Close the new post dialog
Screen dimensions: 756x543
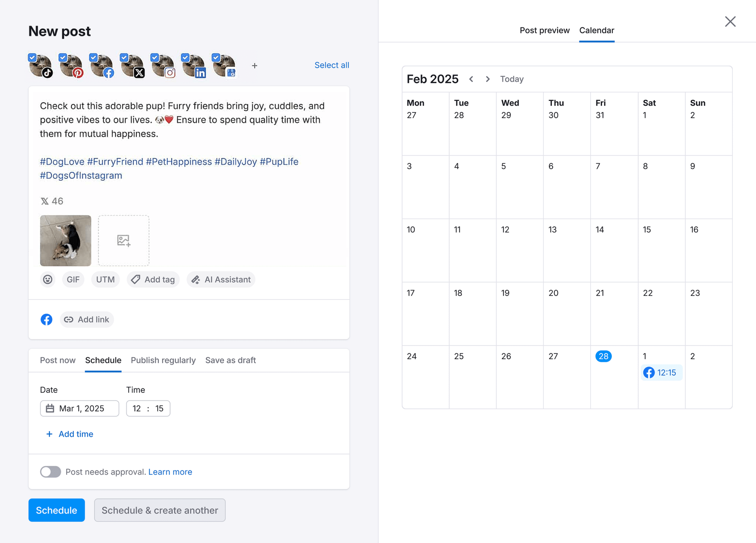coord(730,21)
